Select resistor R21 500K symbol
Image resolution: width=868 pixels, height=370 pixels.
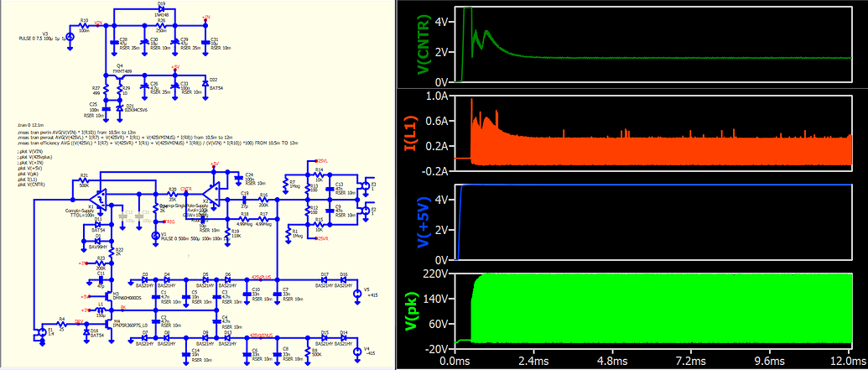[85, 180]
